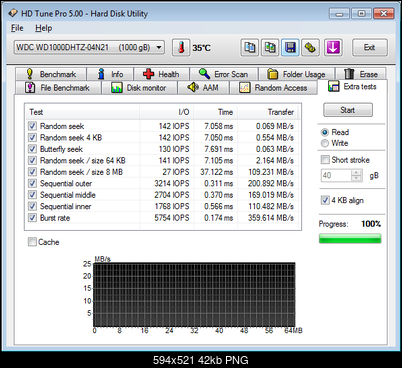
Task: Open the File menu
Action: coord(17,28)
